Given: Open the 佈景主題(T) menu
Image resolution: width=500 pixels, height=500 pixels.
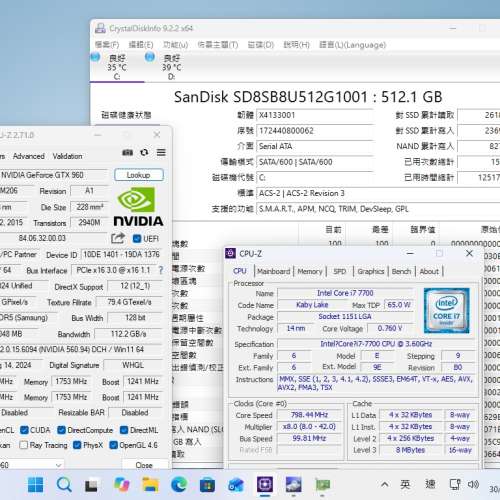Looking at the screenshot, I should coord(218,45).
